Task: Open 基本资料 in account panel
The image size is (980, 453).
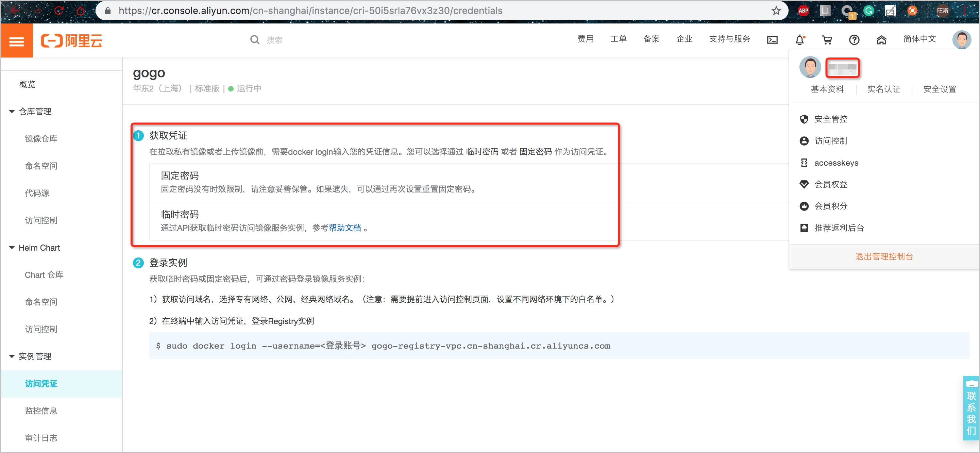Action: click(x=827, y=89)
